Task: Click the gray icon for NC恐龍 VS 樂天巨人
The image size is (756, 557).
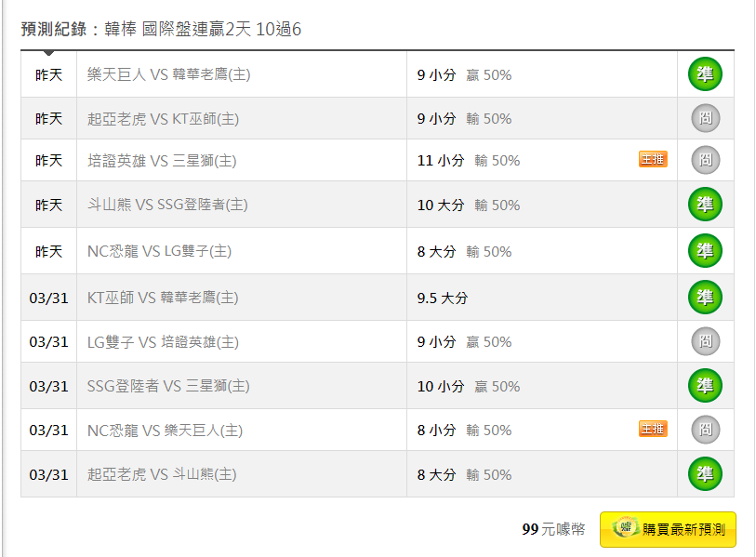Action: click(705, 430)
